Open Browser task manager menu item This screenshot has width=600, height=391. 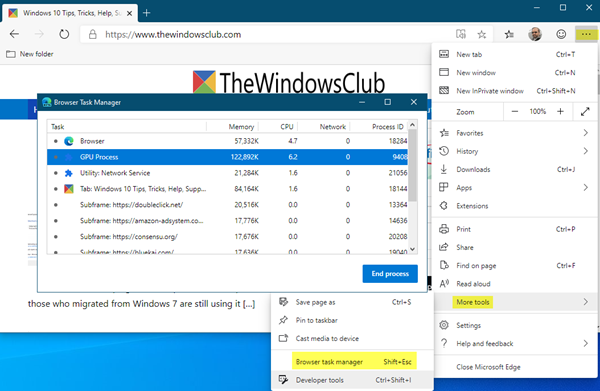click(x=352, y=362)
